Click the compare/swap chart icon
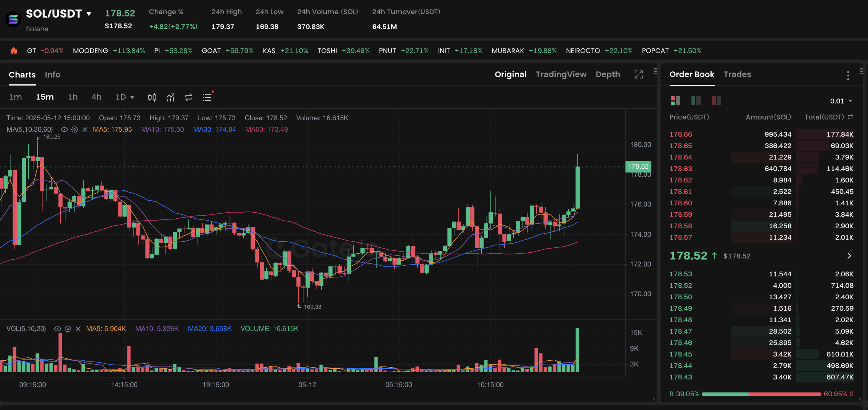The height and width of the screenshot is (410, 868). pos(188,97)
